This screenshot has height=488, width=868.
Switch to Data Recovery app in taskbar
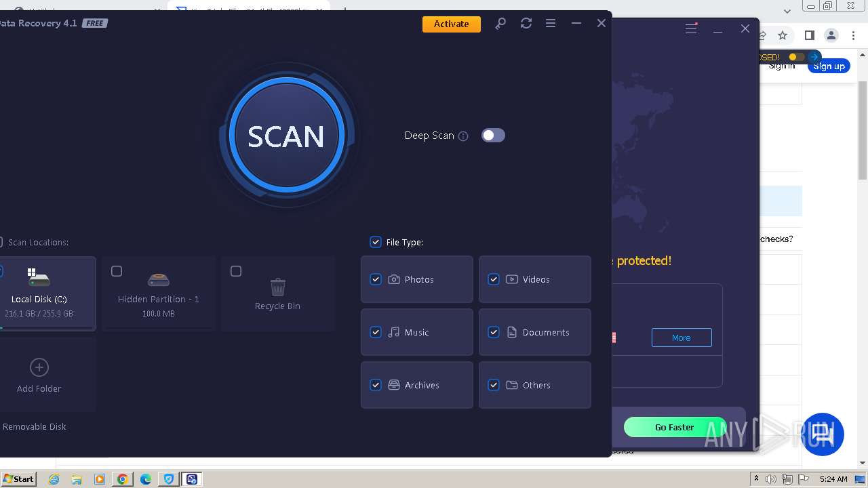tap(192, 479)
